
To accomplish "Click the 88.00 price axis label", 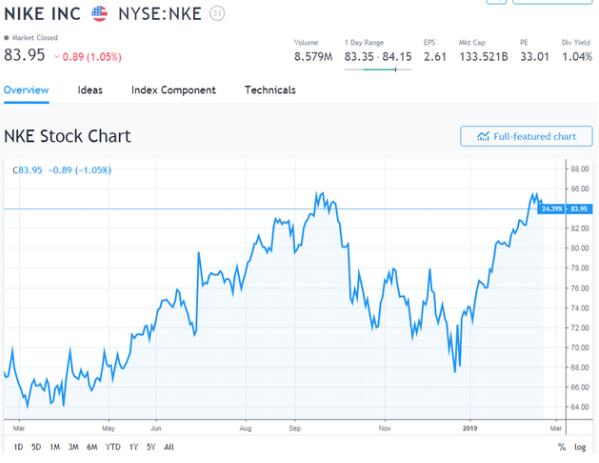I will pos(580,169).
